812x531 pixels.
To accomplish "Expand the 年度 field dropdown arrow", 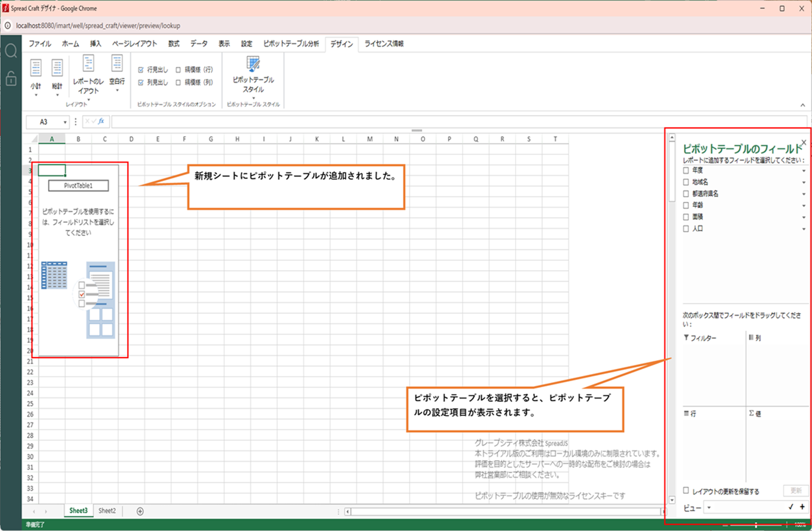I will pos(803,171).
